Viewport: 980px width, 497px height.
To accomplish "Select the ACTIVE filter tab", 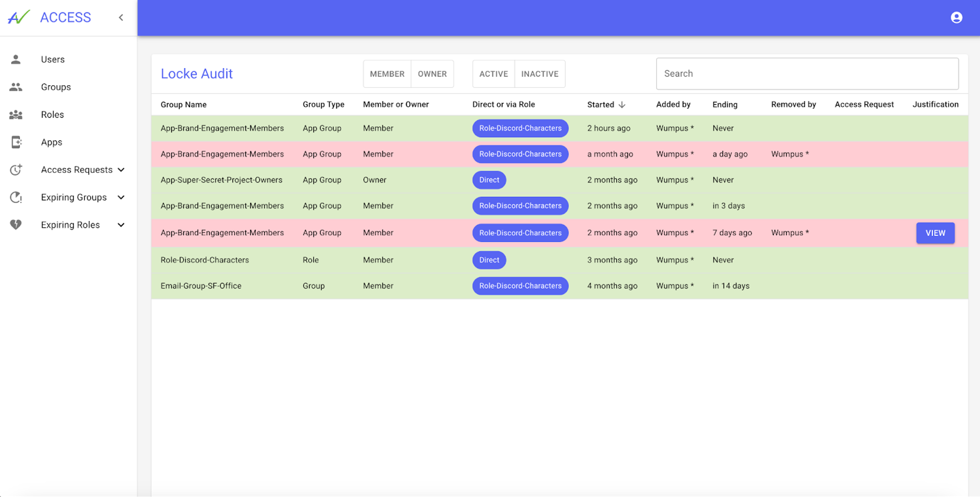I will click(493, 73).
